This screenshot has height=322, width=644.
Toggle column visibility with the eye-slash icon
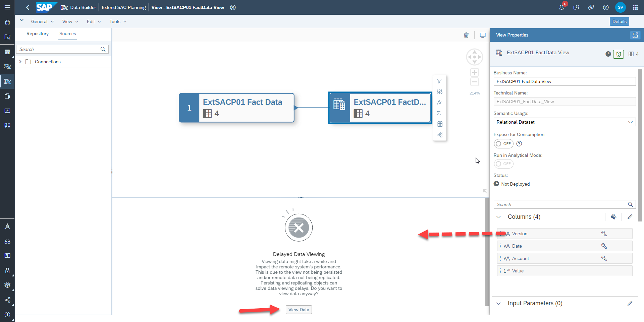[614, 217]
